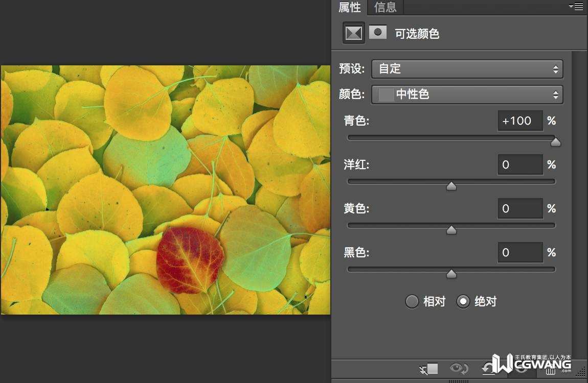The width and height of the screenshot is (588, 383).
Task: Switch to the 属性 tab
Action: tap(350, 7)
